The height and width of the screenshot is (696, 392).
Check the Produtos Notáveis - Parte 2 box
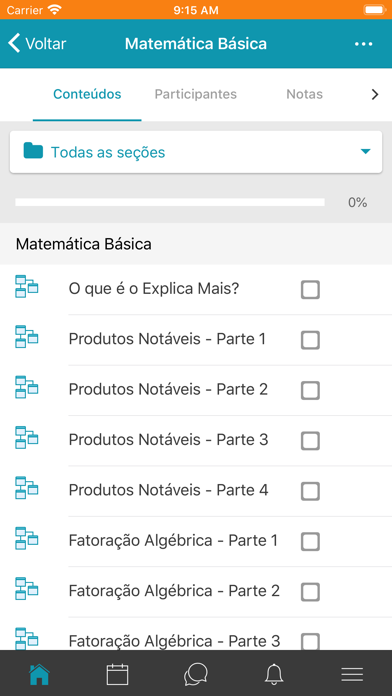pos(310,391)
